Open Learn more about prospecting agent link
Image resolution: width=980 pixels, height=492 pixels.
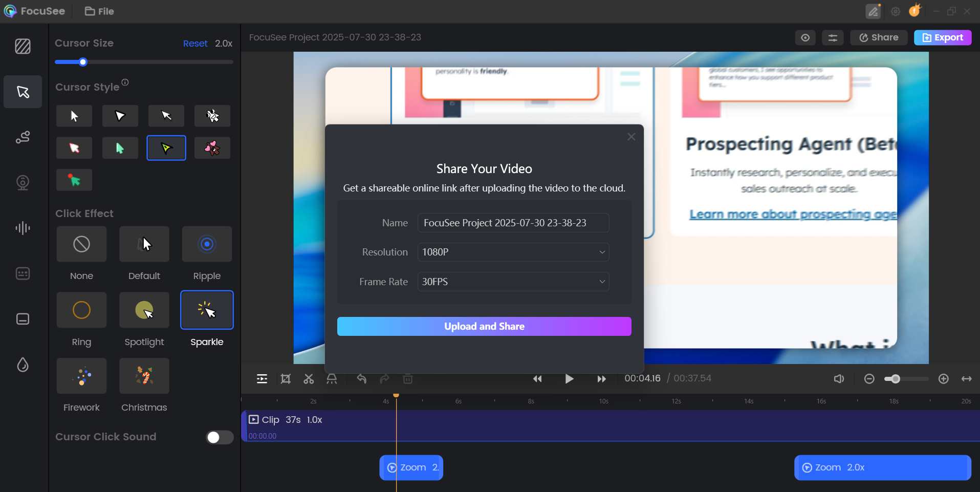793,214
